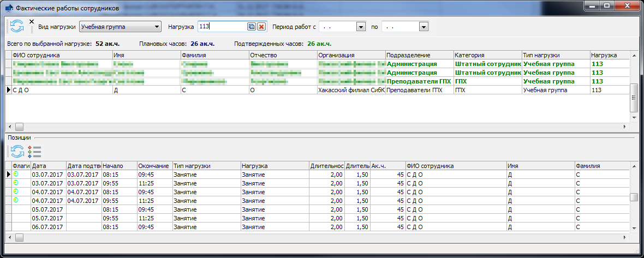
Task: Click Позиции horizontal scrollbar thumb
Action: pos(20,237)
